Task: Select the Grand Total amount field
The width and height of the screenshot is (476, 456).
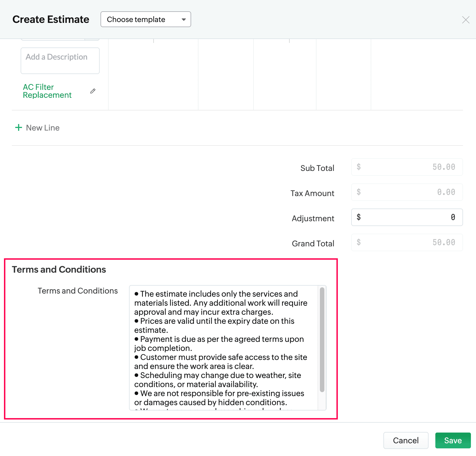Action: [x=407, y=242]
